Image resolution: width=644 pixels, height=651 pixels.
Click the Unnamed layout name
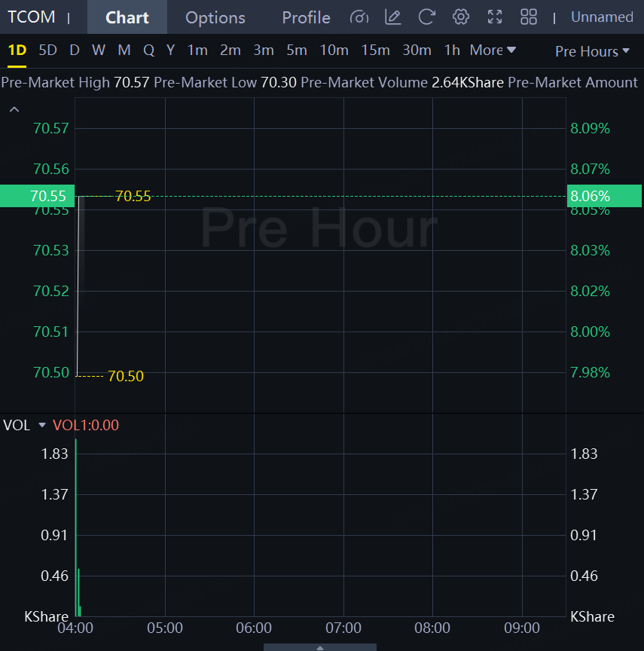tap(602, 17)
